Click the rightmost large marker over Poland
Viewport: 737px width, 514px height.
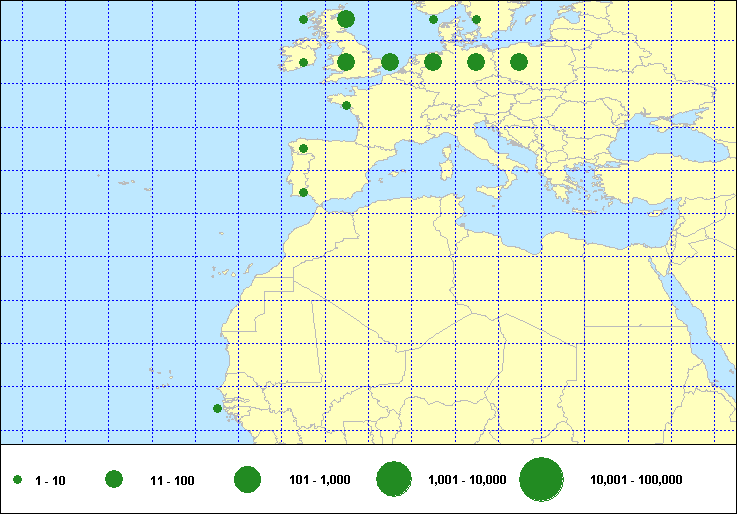coord(519,62)
